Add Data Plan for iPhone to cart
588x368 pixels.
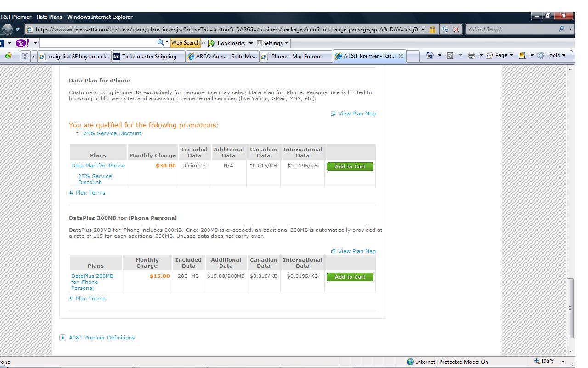pos(350,167)
